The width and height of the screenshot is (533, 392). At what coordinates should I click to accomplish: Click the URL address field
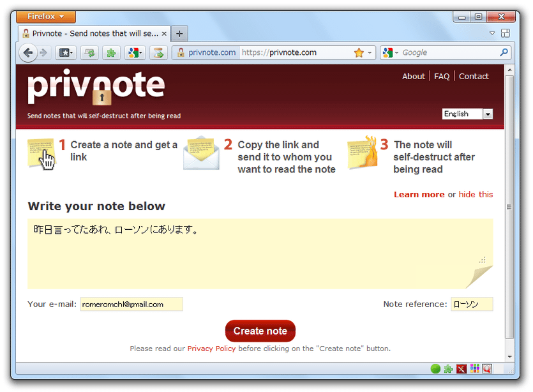tap(296, 53)
